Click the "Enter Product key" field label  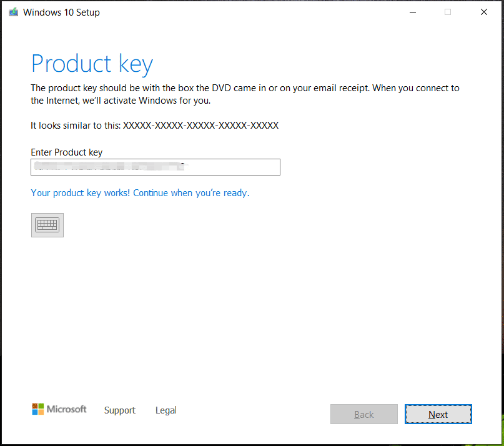tap(67, 152)
